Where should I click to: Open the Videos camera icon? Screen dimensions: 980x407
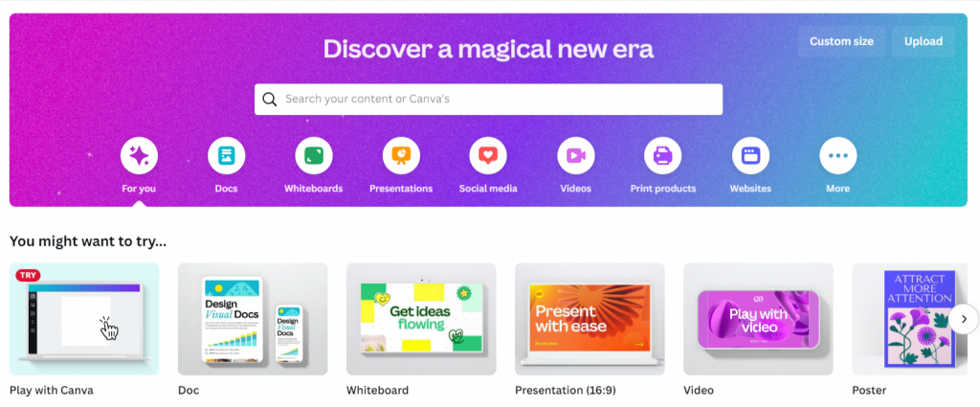click(x=575, y=156)
